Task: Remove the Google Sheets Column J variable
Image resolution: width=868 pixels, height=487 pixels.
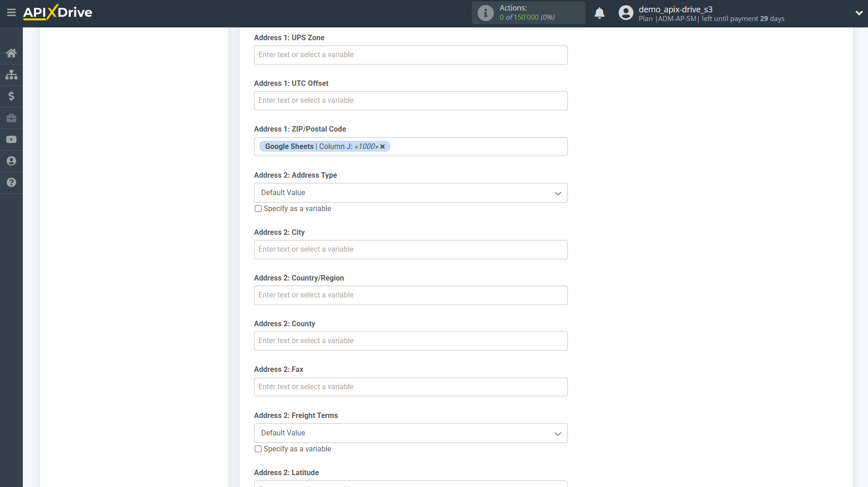Action: pyautogui.click(x=383, y=147)
